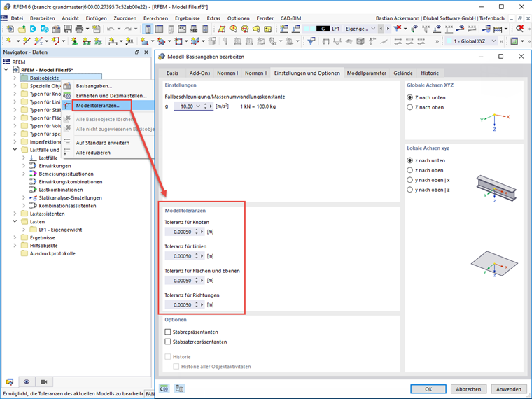Click the magnifier with red X icon

pyautogui.click(x=519, y=29)
